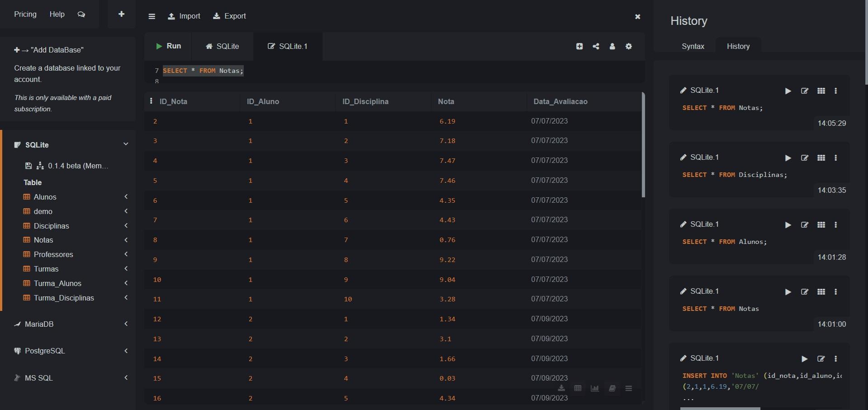Switch to the SQLite editor tab
Screen dimensions: 868x410
(222, 46)
